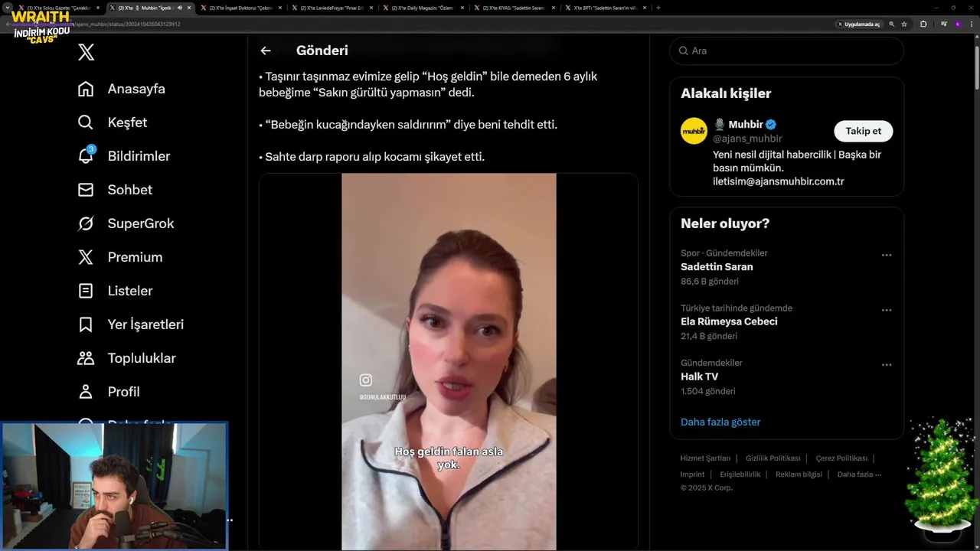Open the purple browser profile avatar
This screenshot has height=551, width=980.
coord(957,24)
